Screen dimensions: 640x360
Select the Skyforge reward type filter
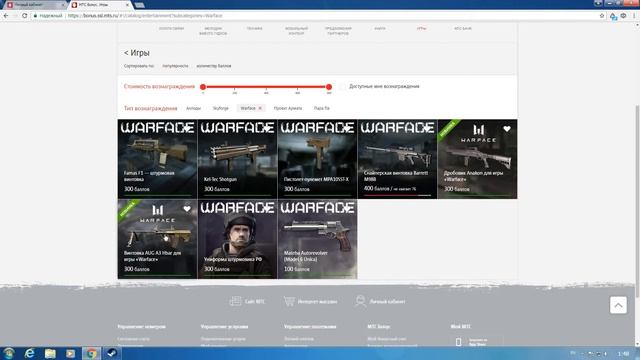pyautogui.click(x=220, y=108)
